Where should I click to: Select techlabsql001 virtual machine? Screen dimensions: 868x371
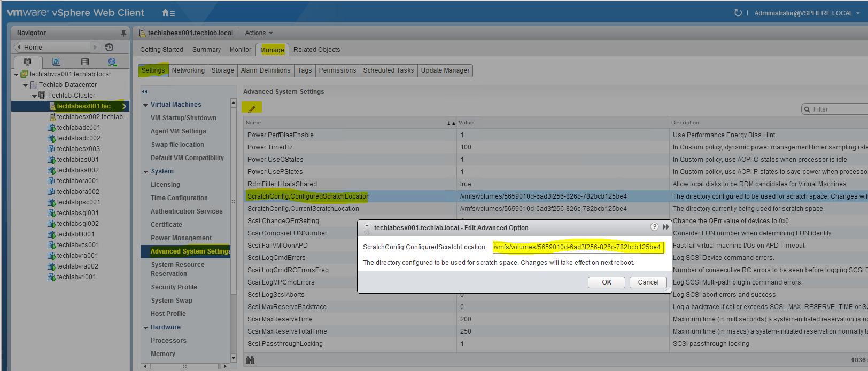pos(78,213)
